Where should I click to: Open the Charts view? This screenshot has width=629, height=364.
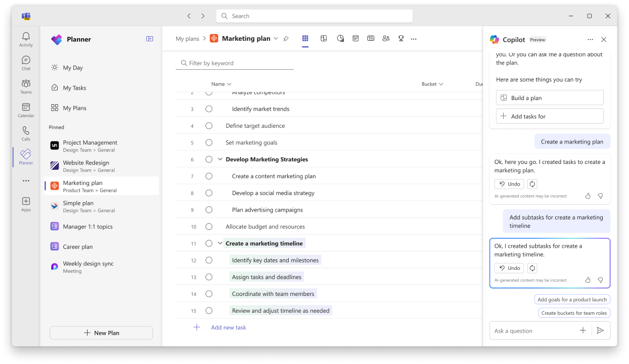pos(340,38)
